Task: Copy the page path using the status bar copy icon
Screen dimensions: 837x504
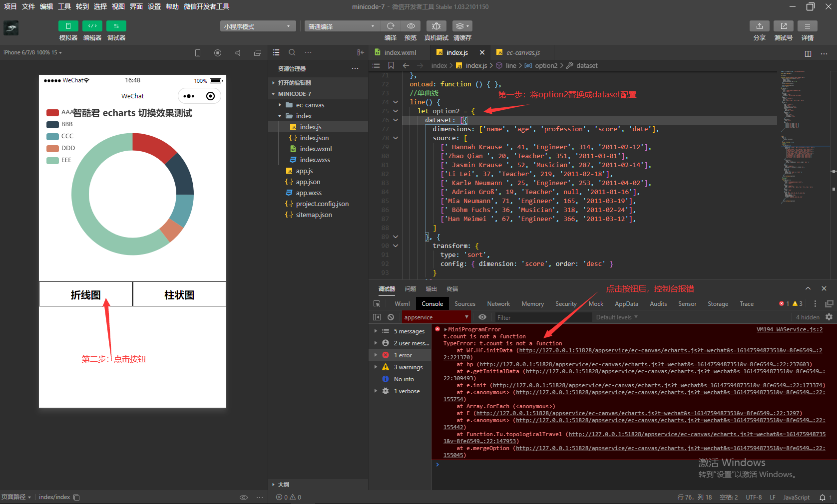Action: (76, 497)
